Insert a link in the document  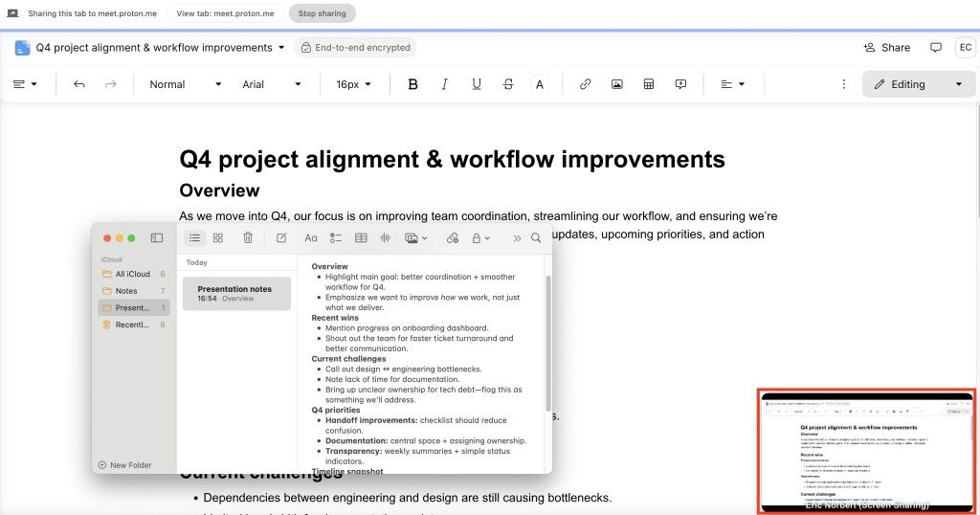coord(585,84)
